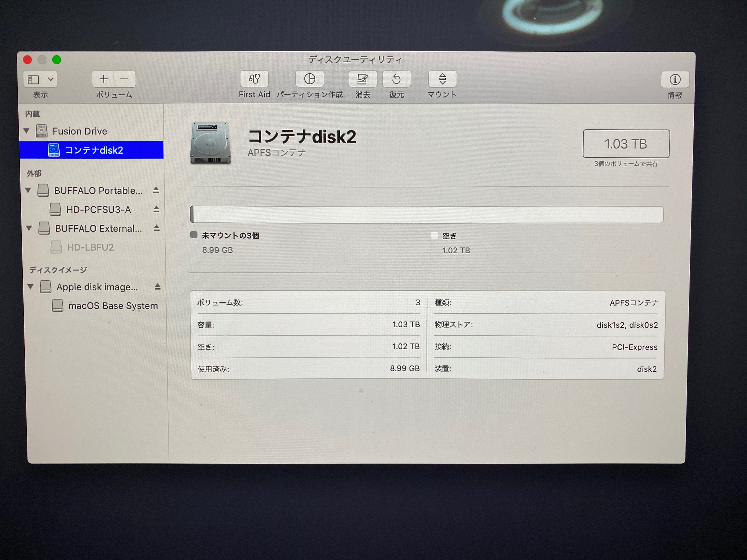Screen dimensions: 747x560
Task: Eject the Apple disk image
Action: [x=157, y=287]
